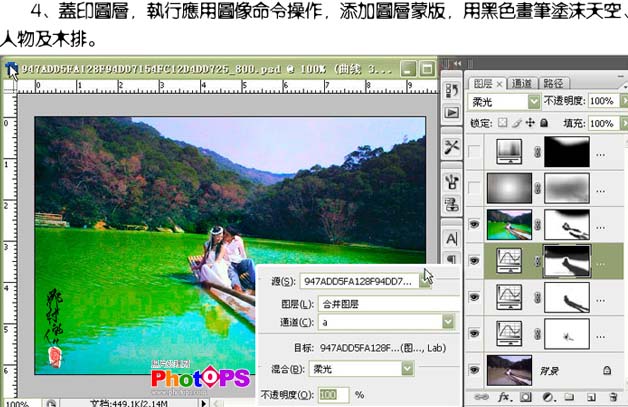Show the hidden top gradient layer
The width and height of the screenshot is (628, 407).
click(475, 151)
